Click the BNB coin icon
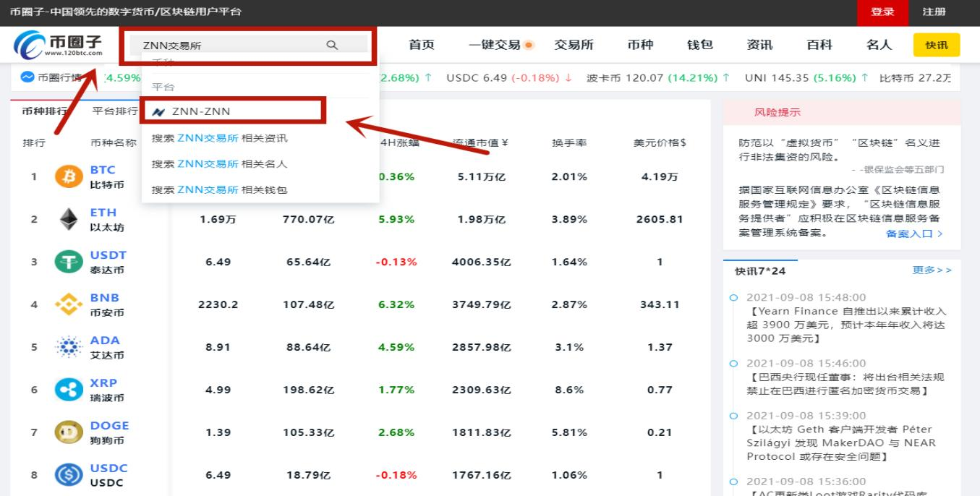The image size is (980, 496). (69, 304)
